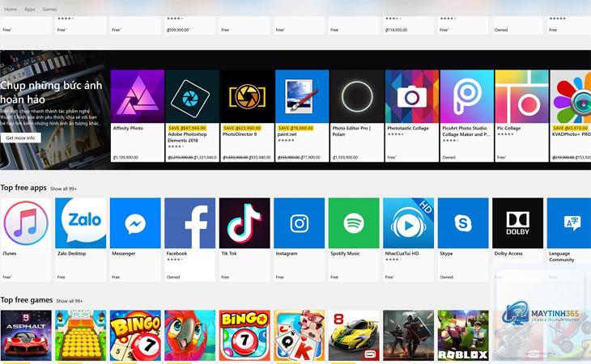Viewport: 591px width, 364px height.
Task: Click the Phototastic Collage title text
Action: (x=408, y=129)
